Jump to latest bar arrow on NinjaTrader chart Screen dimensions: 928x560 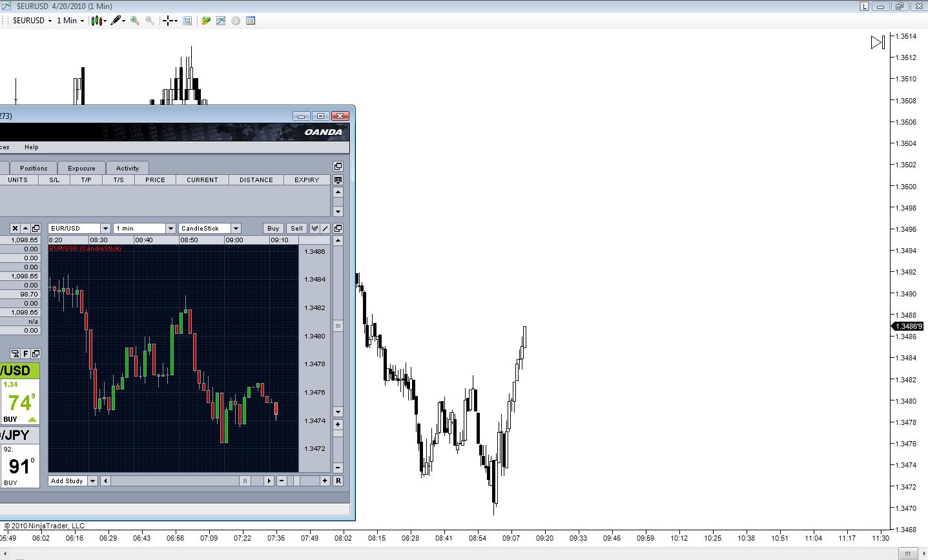[878, 43]
